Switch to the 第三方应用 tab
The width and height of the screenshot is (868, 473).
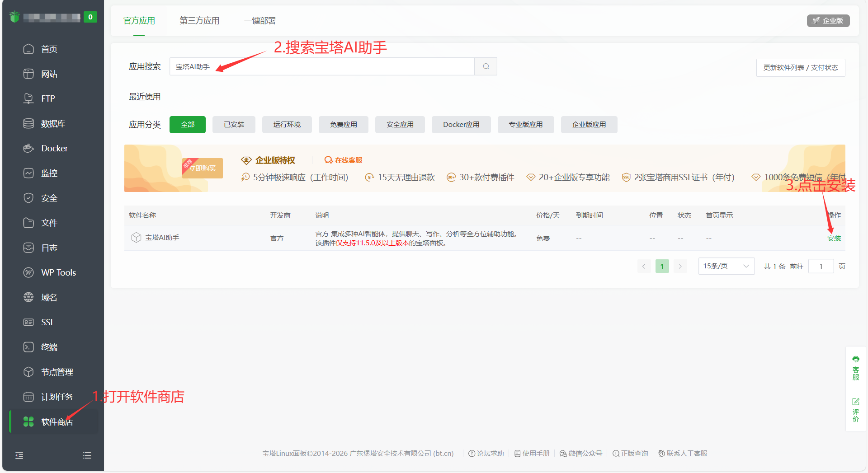pos(199,21)
